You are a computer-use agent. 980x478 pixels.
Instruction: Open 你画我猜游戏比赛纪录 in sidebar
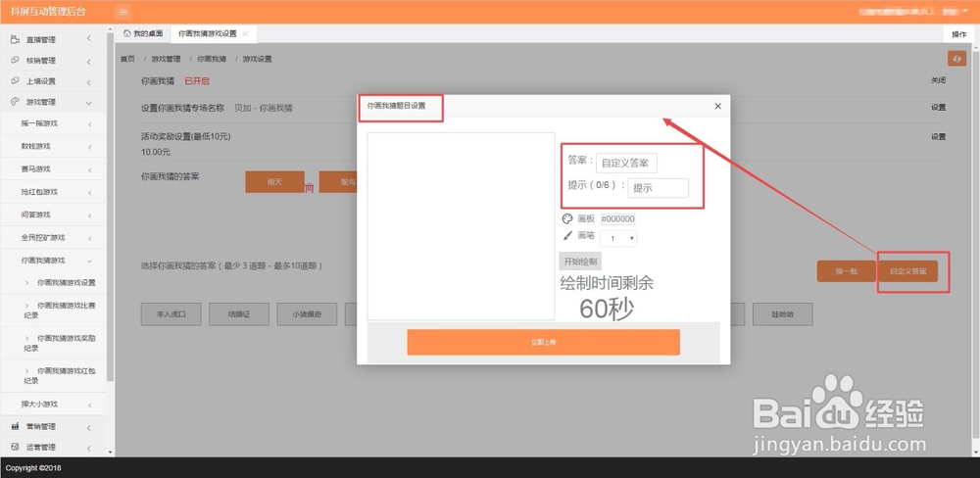click(x=60, y=310)
